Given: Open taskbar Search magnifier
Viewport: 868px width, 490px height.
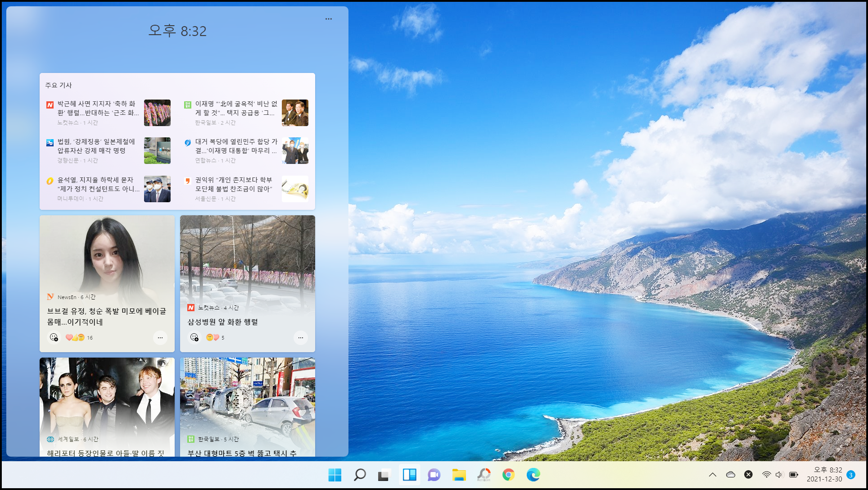Looking at the screenshot, I should (359, 475).
